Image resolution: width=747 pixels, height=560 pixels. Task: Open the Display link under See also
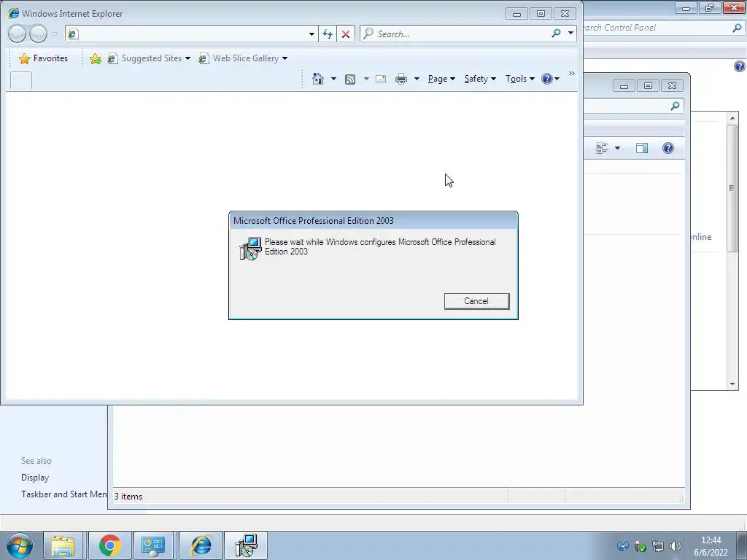tap(35, 478)
